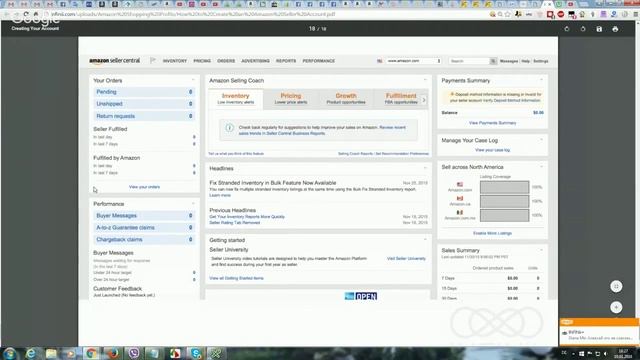Click the View your orders link
The image size is (640, 360).
click(144, 187)
